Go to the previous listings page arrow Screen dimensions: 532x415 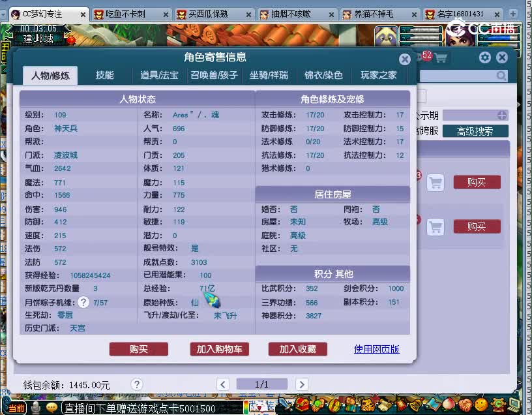(222, 384)
